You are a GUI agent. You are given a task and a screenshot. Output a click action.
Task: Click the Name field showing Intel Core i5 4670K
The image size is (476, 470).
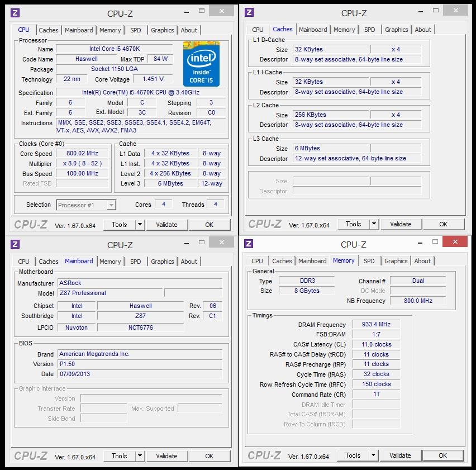point(115,49)
